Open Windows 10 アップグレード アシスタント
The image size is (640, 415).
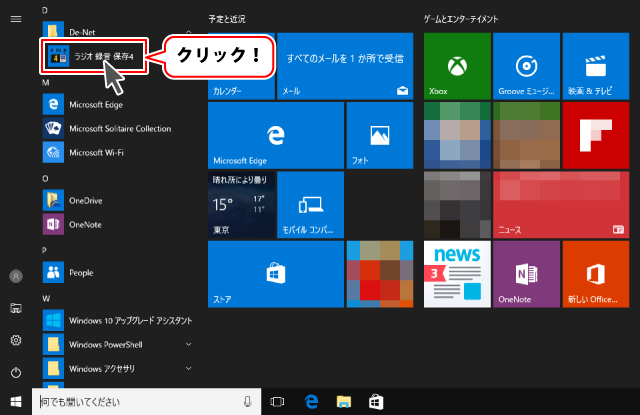(x=118, y=320)
